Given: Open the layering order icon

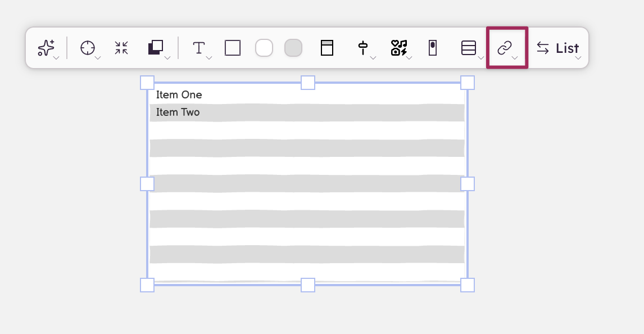Looking at the screenshot, I should (x=156, y=48).
